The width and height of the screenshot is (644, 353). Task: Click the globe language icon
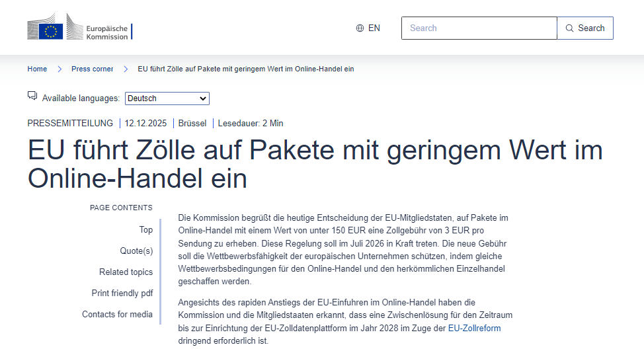[x=360, y=28]
